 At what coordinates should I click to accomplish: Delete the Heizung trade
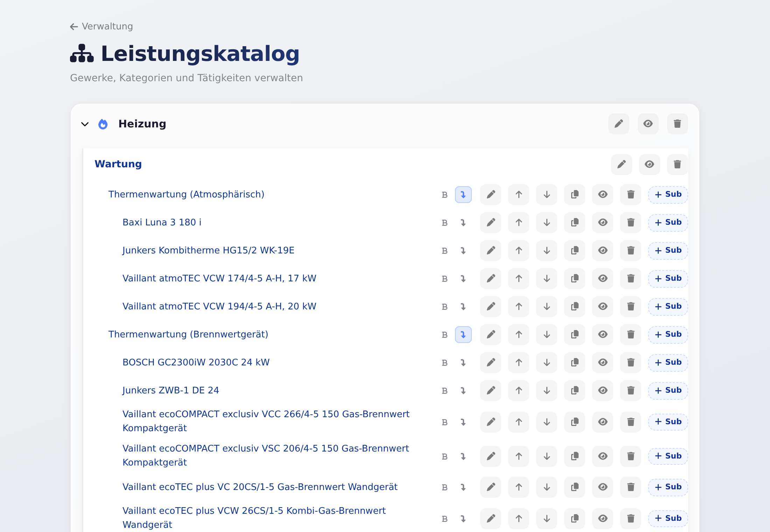tap(677, 124)
